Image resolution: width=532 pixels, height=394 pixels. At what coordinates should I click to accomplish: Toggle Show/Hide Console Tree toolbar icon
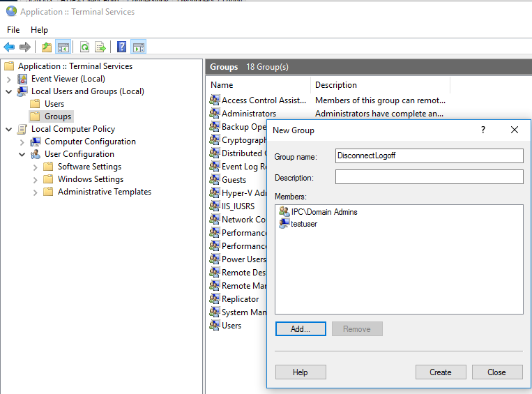tap(63, 47)
